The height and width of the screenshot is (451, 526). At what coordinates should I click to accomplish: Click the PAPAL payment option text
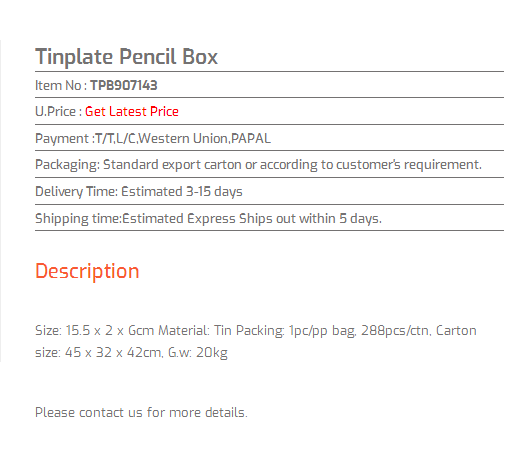[251, 139]
